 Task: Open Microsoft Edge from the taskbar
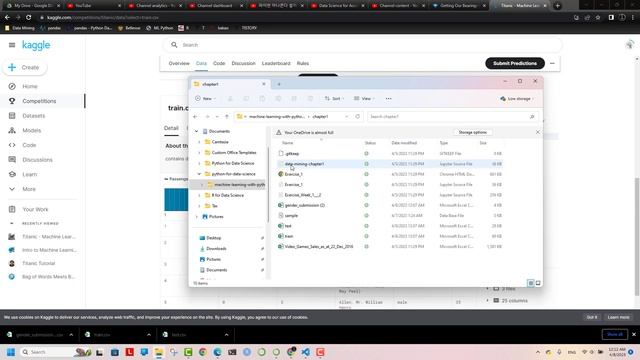pos(218,352)
